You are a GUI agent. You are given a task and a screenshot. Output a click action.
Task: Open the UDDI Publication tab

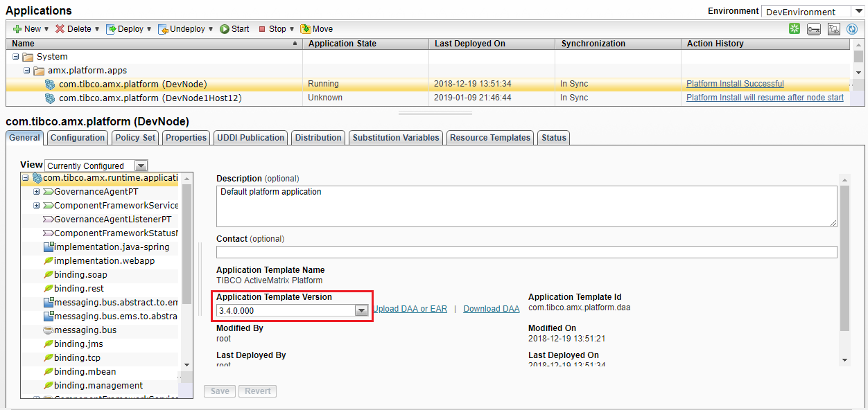(x=251, y=138)
